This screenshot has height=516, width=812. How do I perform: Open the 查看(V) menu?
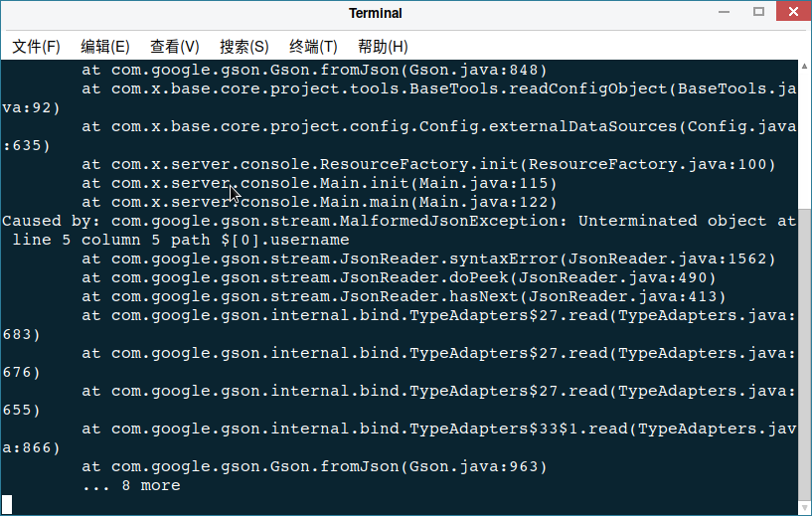click(x=174, y=47)
